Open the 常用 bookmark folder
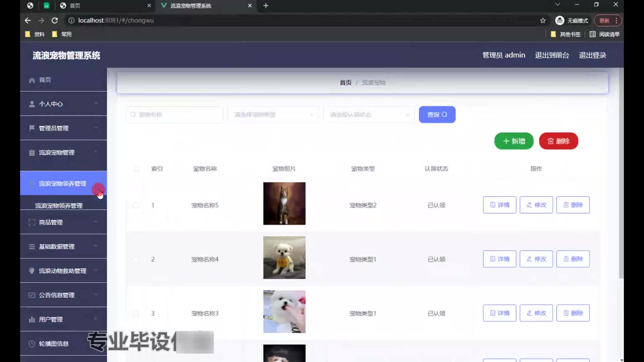 pyautogui.click(x=62, y=34)
